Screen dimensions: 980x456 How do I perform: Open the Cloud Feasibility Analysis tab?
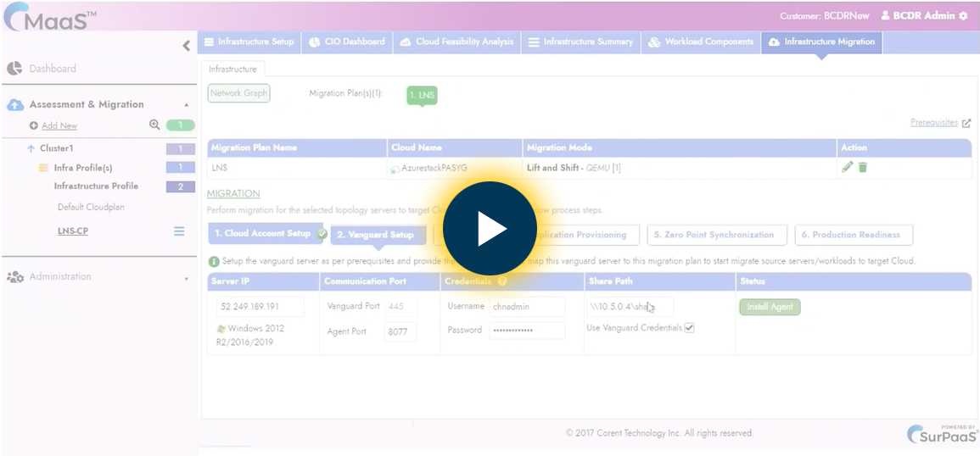click(456, 42)
